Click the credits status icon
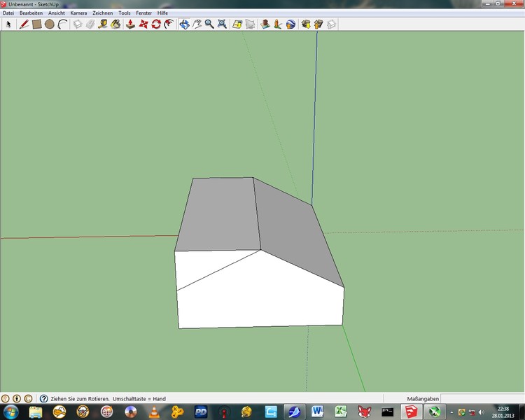The width and height of the screenshot is (525, 420). (x=17, y=398)
